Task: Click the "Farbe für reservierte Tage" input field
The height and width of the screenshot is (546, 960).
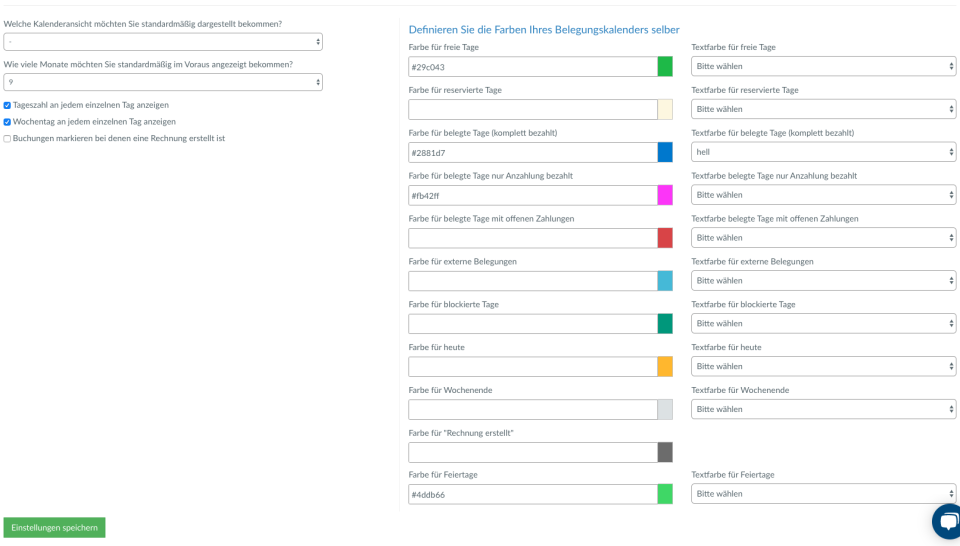Action: pyautogui.click(x=532, y=110)
